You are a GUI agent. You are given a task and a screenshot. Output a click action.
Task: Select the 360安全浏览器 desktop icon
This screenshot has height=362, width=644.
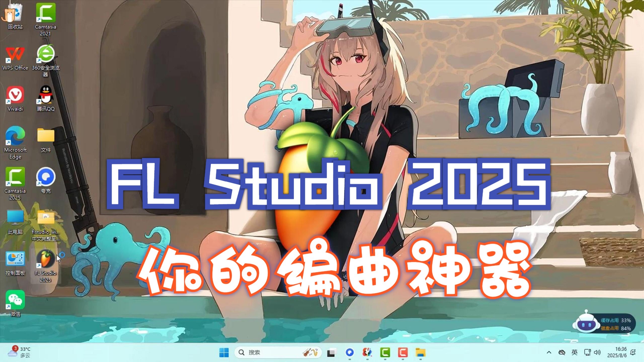(46, 61)
